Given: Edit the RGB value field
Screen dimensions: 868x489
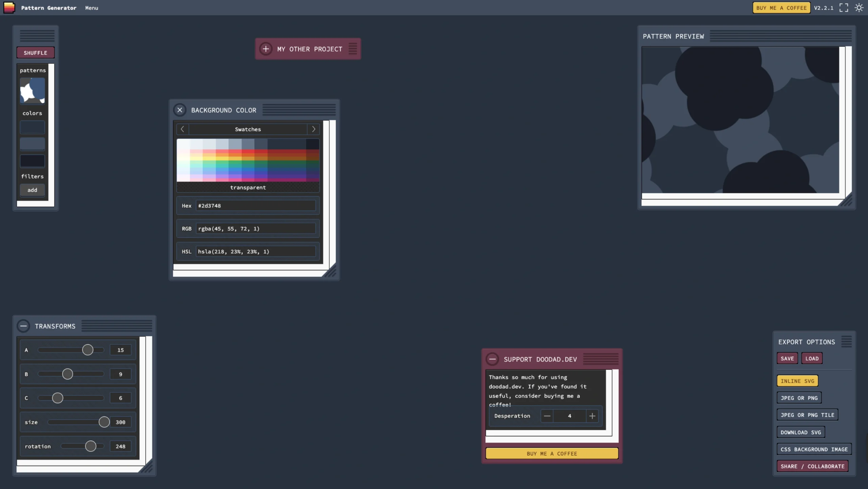Looking at the screenshot, I should tap(256, 229).
